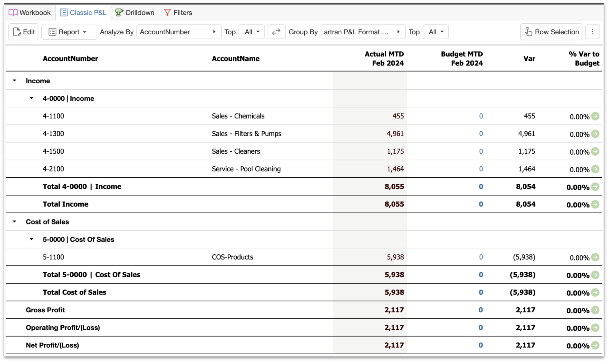Click the Operating Profit/(Loss) row label
This screenshot has height=364, width=612.
tap(63, 328)
